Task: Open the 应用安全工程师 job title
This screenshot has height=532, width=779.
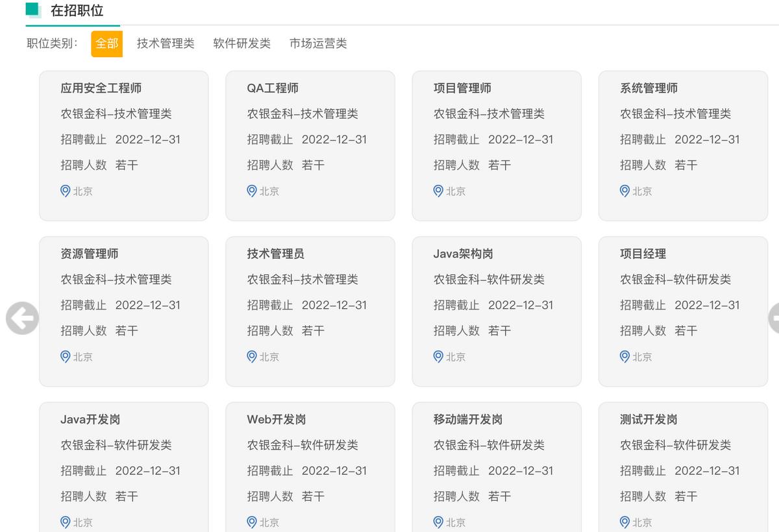Action: coord(101,88)
